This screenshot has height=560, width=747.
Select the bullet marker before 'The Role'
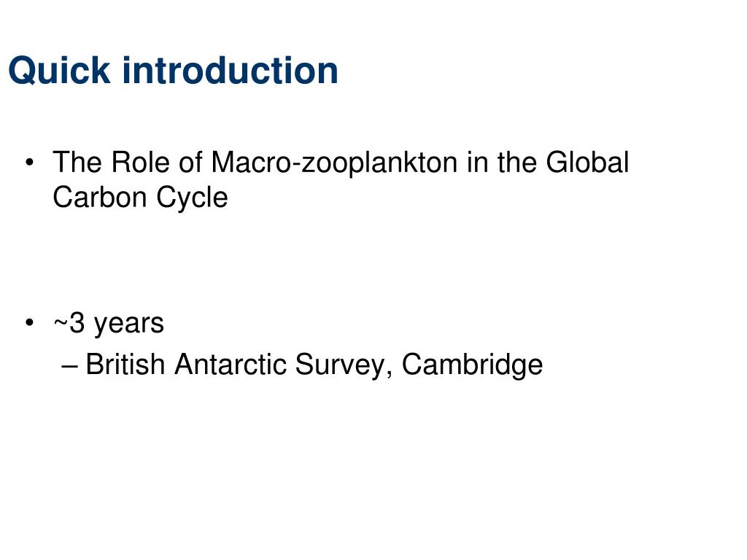point(29,163)
